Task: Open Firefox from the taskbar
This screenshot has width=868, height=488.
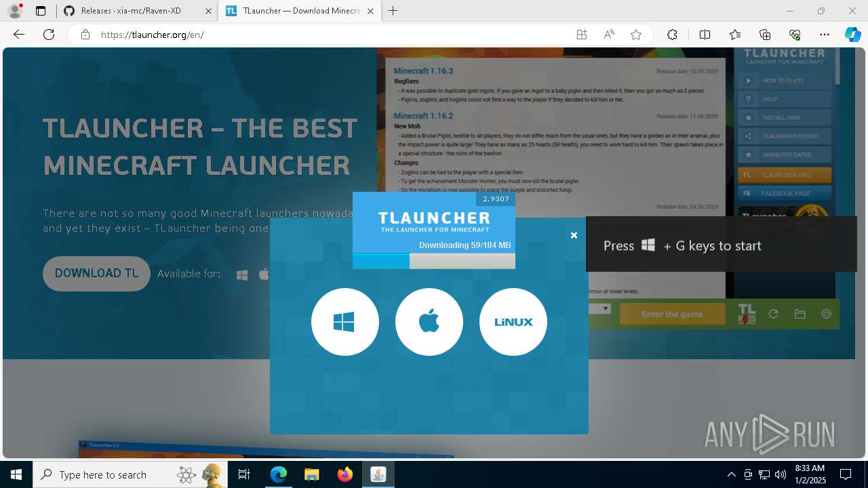Action: [x=345, y=474]
